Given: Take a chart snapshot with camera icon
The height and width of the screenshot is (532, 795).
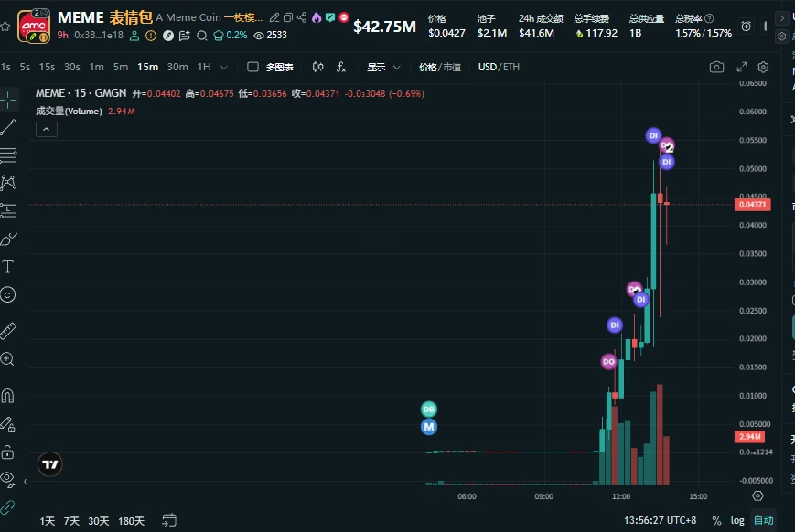Looking at the screenshot, I should [716, 67].
